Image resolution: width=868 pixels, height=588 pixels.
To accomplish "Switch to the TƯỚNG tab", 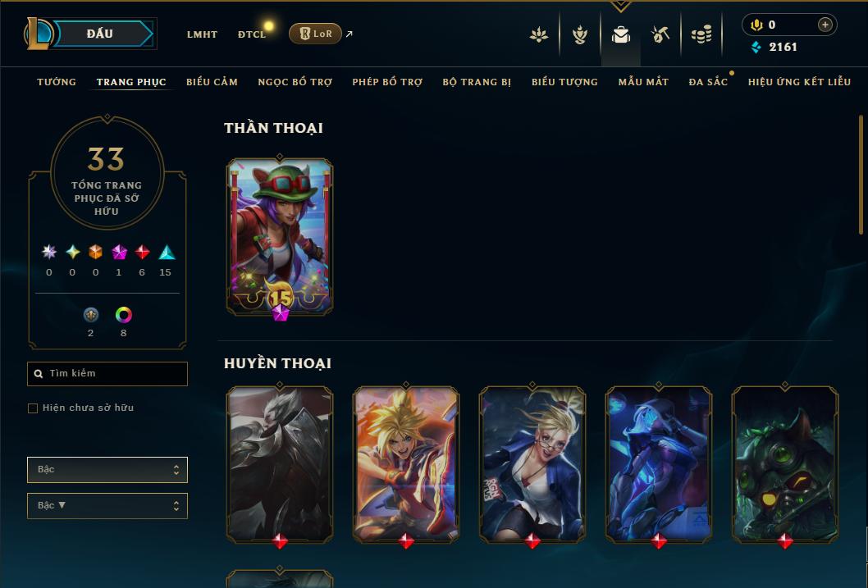I will pyautogui.click(x=57, y=82).
